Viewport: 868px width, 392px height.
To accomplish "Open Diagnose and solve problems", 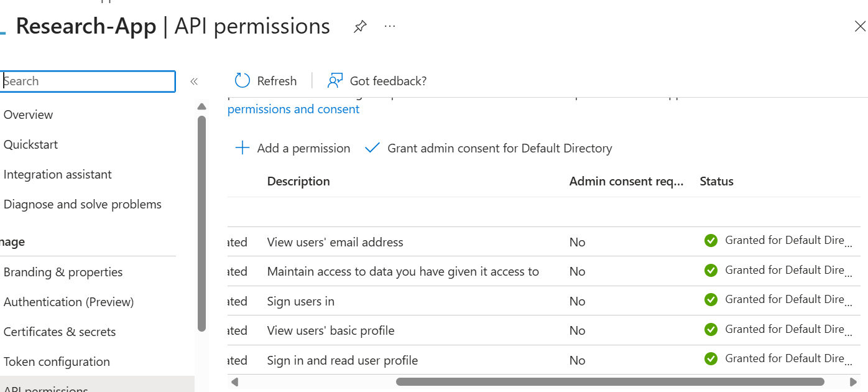I will [x=83, y=204].
